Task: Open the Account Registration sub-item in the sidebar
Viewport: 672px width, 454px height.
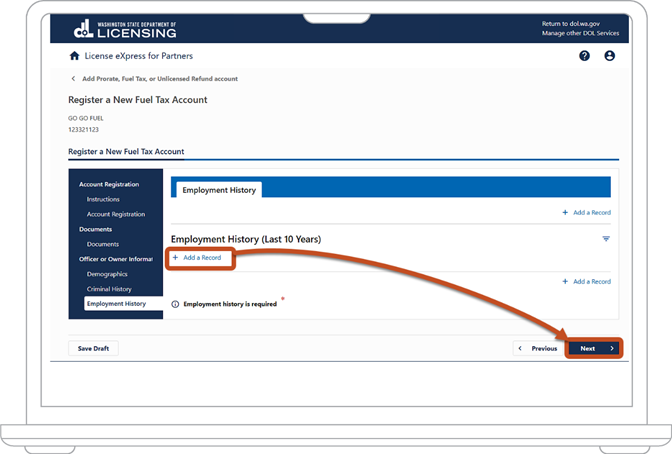Action: (116, 214)
